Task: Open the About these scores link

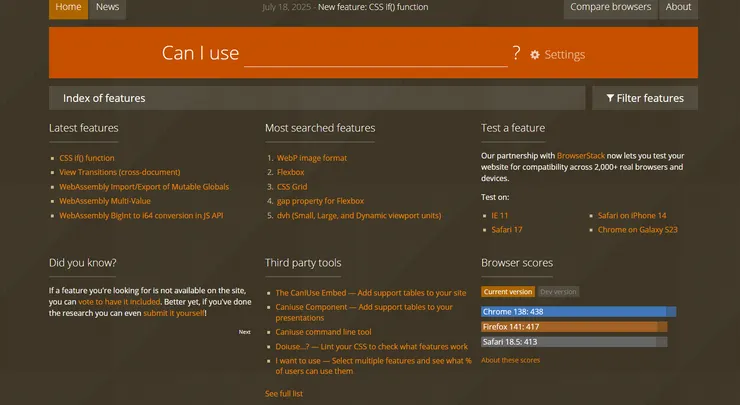Action: pyautogui.click(x=510, y=360)
